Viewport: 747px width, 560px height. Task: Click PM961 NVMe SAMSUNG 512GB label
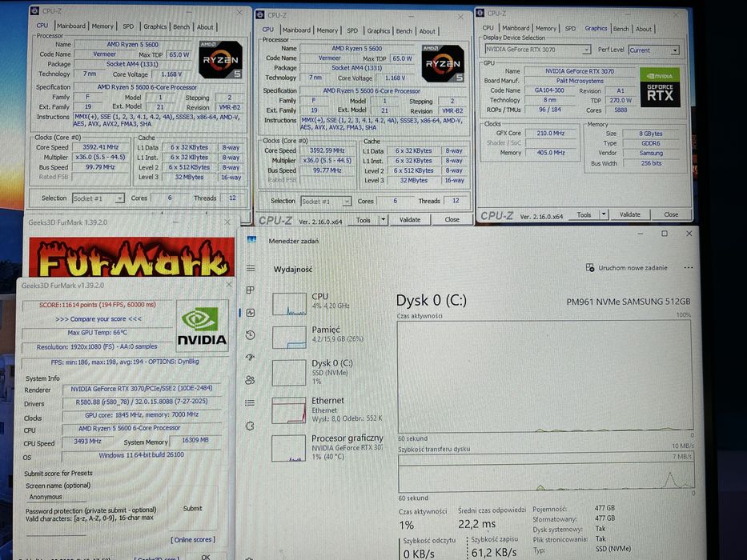point(628,302)
